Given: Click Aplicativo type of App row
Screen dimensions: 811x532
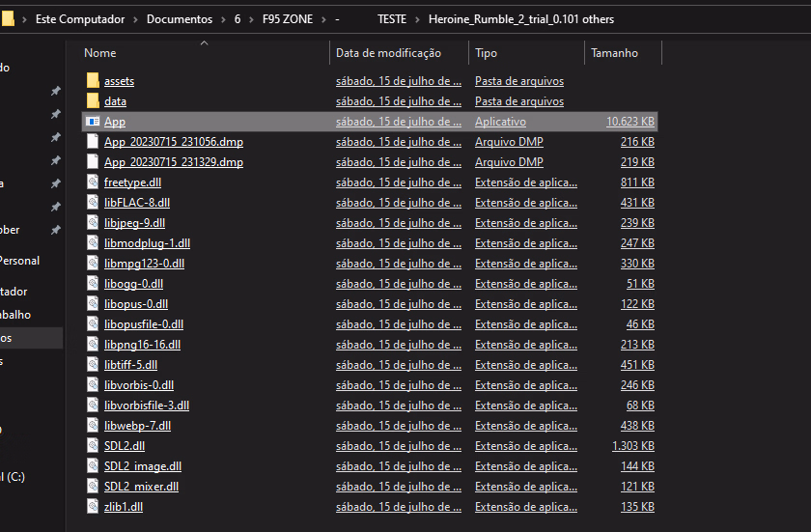Looking at the screenshot, I should click(x=500, y=122).
